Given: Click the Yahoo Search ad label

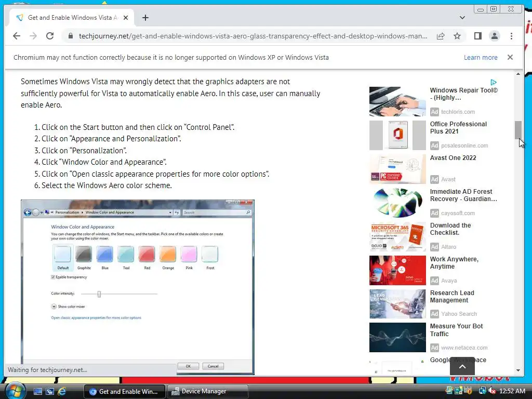Looking at the screenshot, I should click(459, 314).
